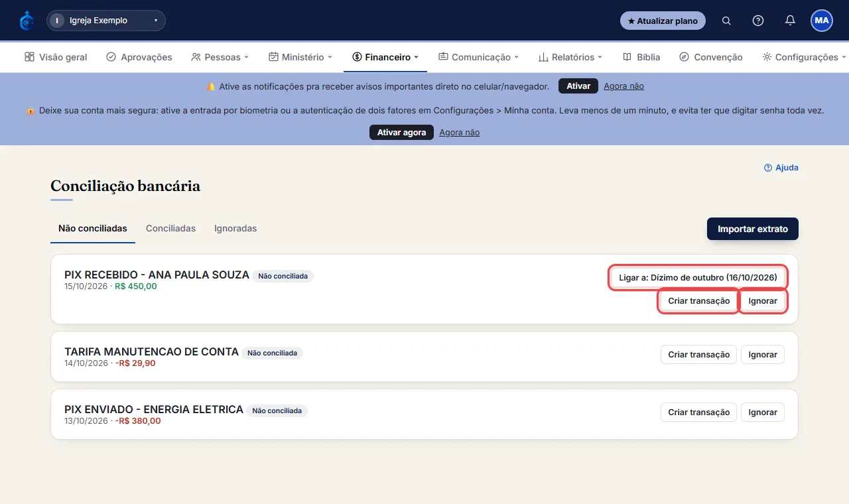Expand the Comunicação menu
The image size is (849, 504).
coord(478,57)
